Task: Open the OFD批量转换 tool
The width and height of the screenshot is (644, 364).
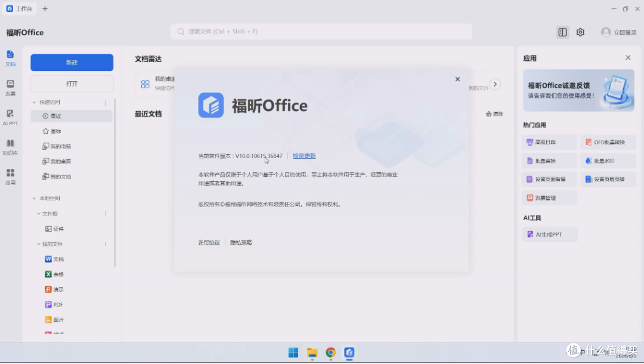Action: click(x=608, y=142)
